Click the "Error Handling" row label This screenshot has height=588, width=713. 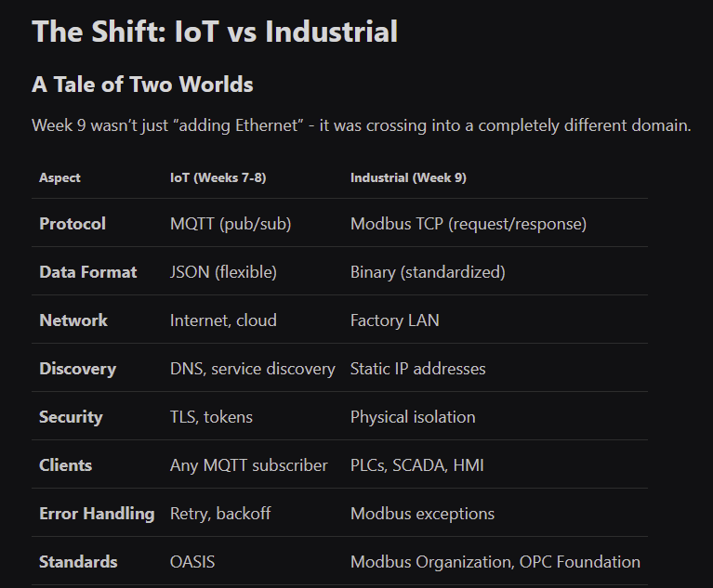click(x=97, y=514)
